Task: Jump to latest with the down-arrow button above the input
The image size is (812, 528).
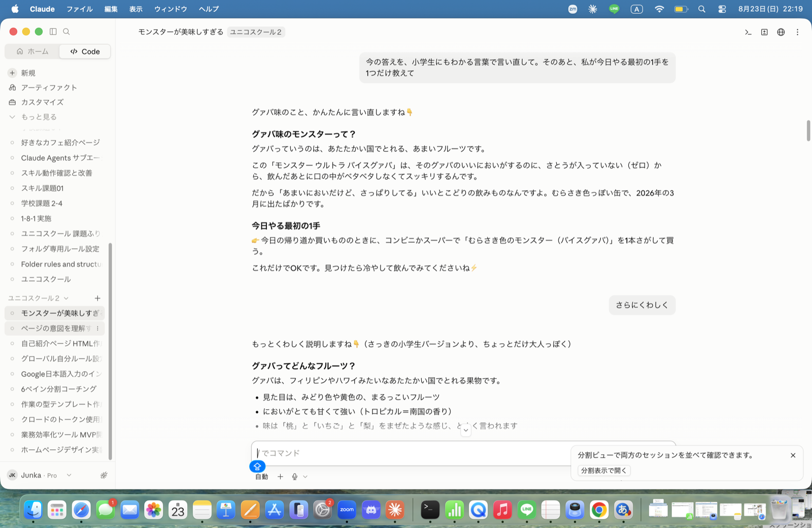Action: (x=466, y=430)
